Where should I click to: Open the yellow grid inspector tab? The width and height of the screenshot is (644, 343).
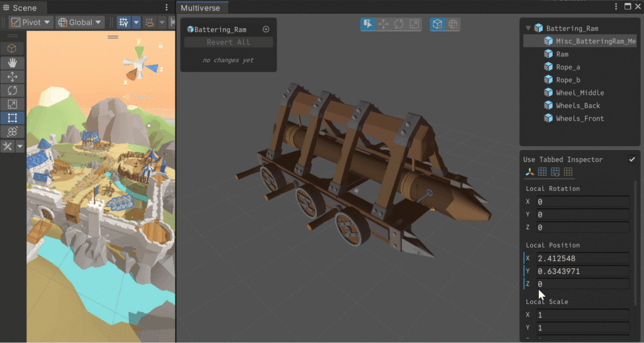[568, 172]
